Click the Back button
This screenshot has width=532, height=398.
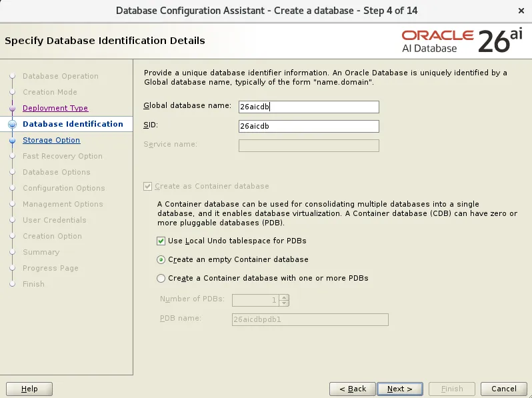[353, 389]
